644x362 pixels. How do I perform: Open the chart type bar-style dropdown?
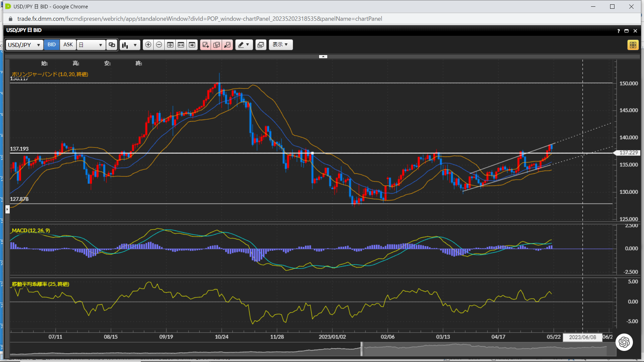[x=129, y=45]
